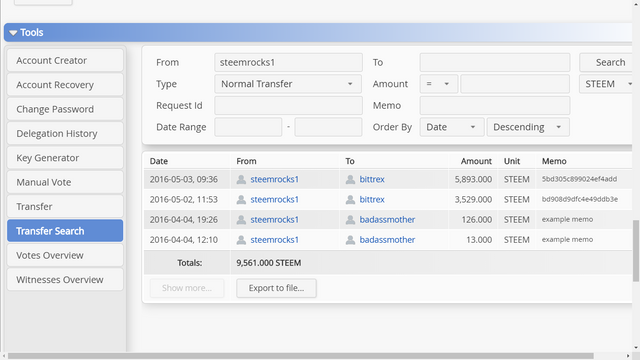
Task: Open the Manual Vote tool
Action: [x=65, y=182]
